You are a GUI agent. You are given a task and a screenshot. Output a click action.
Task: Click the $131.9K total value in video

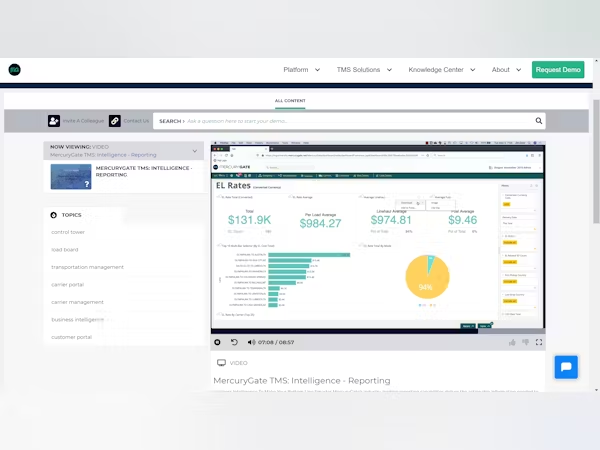click(x=249, y=220)
